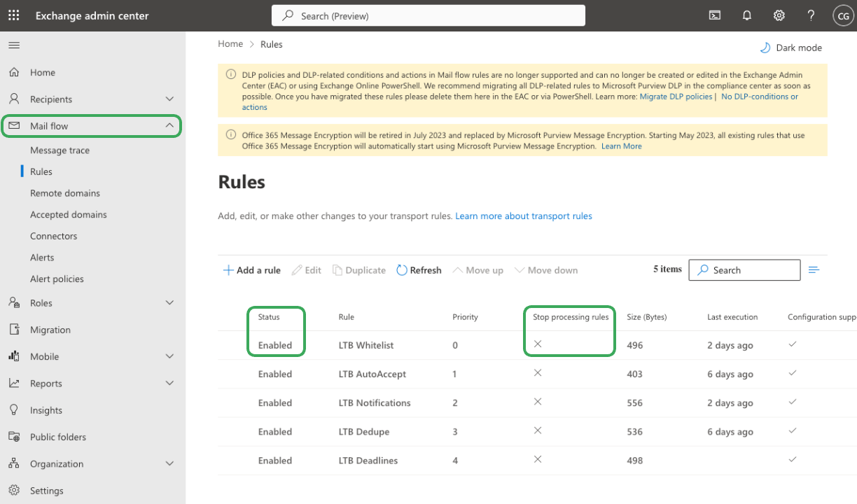
Task: Open the app launcher waffle icon
Action: 14,15
